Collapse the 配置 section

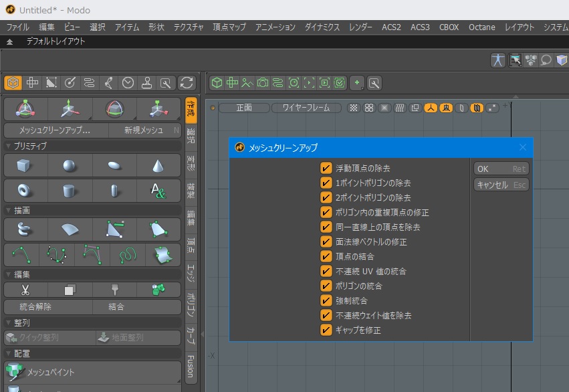pyautogui.click(x=8, y=353)
